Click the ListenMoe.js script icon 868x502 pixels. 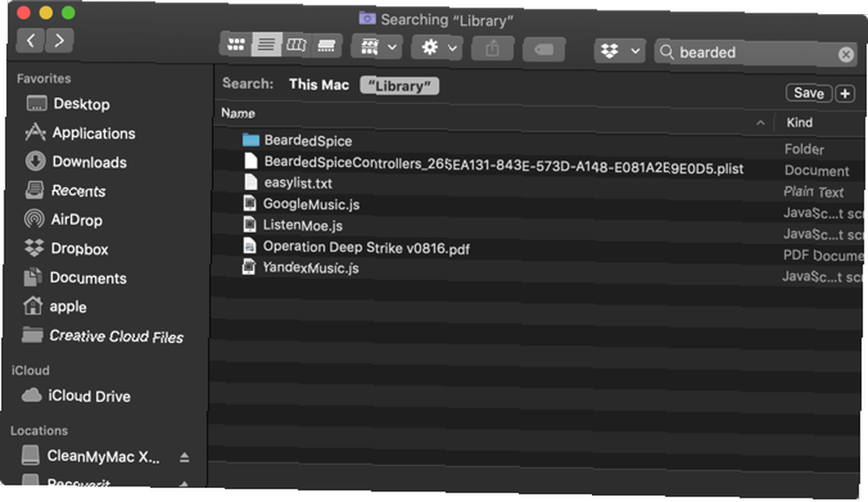coord(250,224)
